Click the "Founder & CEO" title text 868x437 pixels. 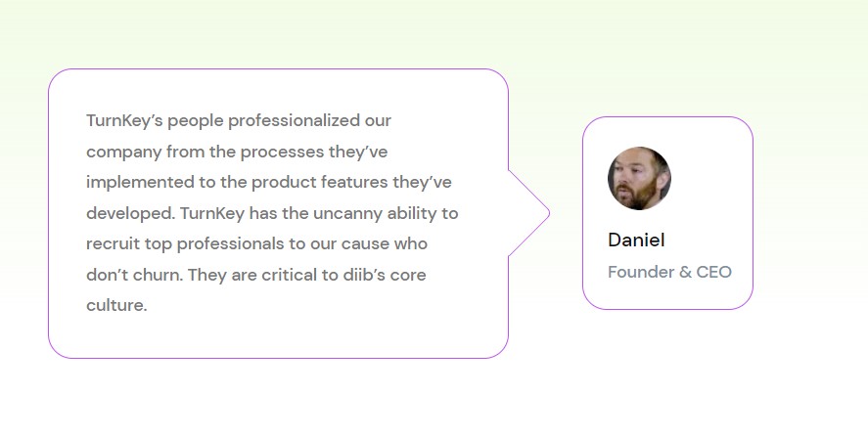(669, 272)
